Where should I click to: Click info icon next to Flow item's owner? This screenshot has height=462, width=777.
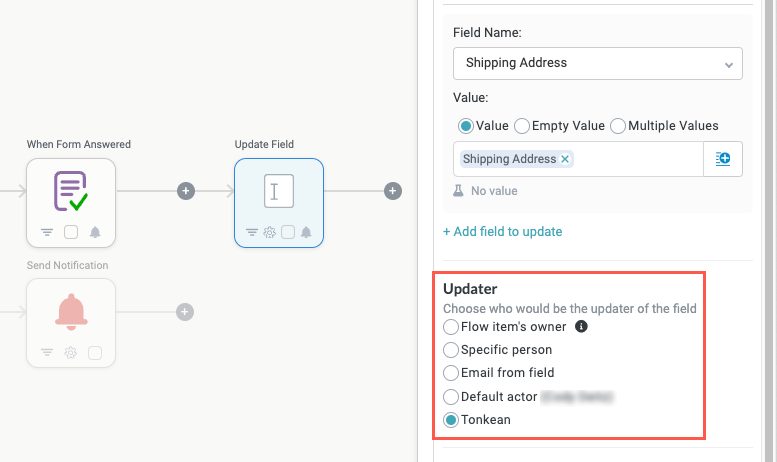[x=581, y=327]
